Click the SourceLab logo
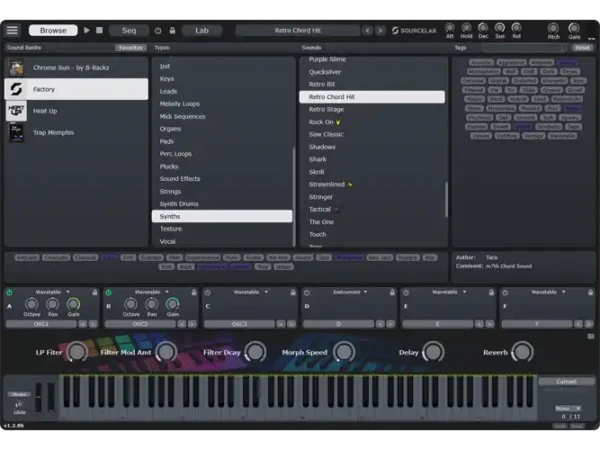600x450 pixels. (414, 30)
